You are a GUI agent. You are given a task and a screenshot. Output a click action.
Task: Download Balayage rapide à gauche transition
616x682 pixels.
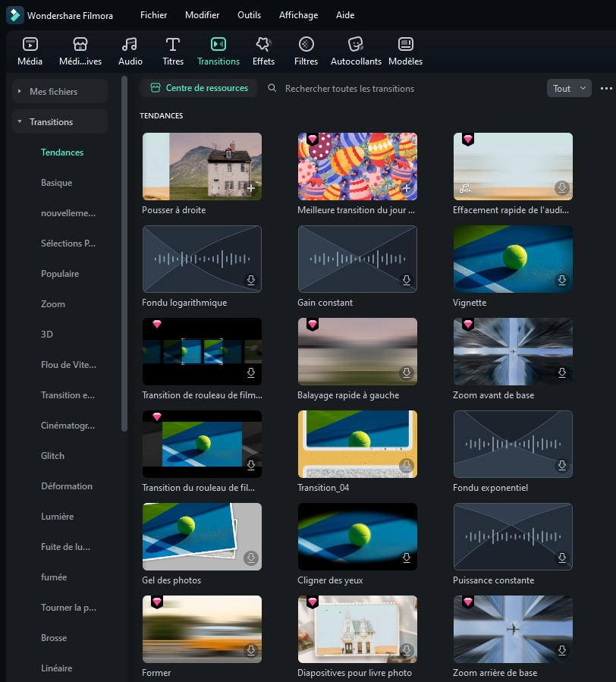pyautogui.click(x=407, y=372)
